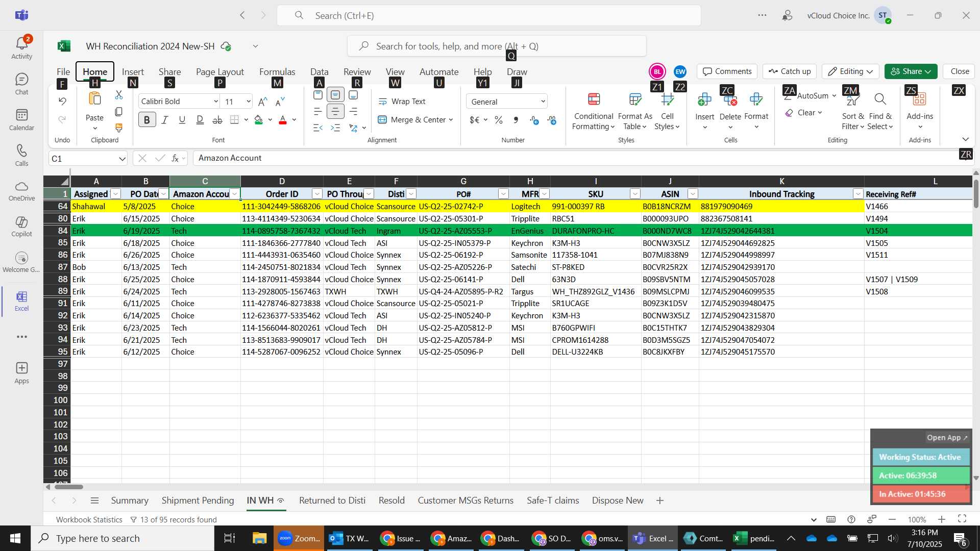Open Activity notifications in Teams
Image resolution: width=980 pixels, height=551 pixels.
coord(21,47)
